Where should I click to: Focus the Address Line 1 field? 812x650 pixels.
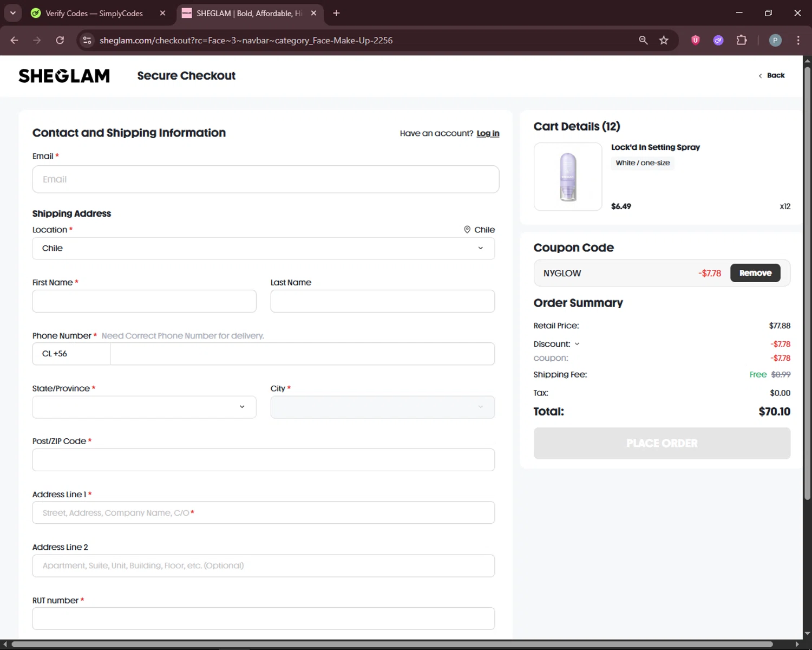click(x=263, y=512)
